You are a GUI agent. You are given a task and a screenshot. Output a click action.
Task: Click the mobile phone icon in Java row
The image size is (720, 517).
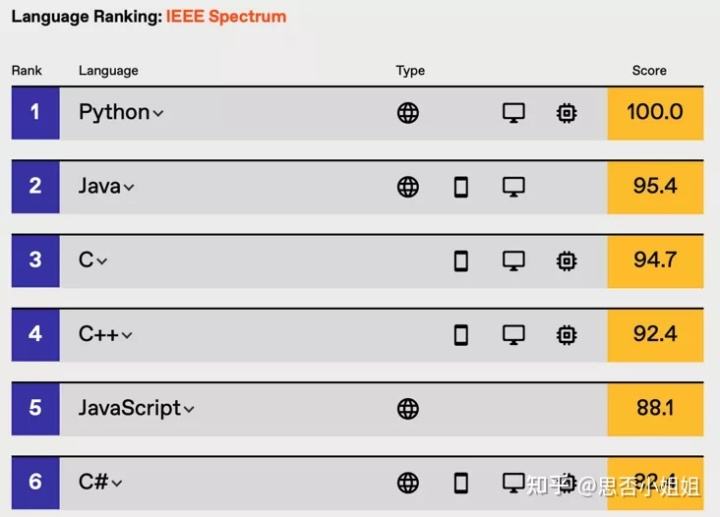coord(461,187)
